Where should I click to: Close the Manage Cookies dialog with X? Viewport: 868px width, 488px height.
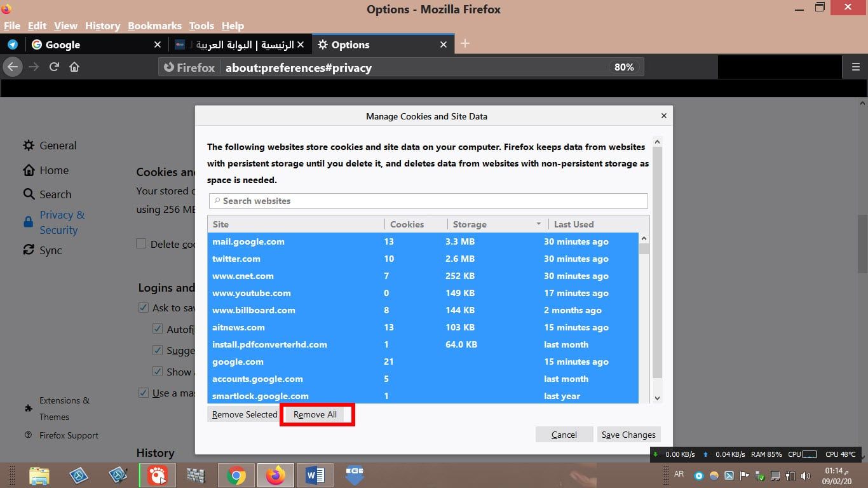[x=663, y=116]
